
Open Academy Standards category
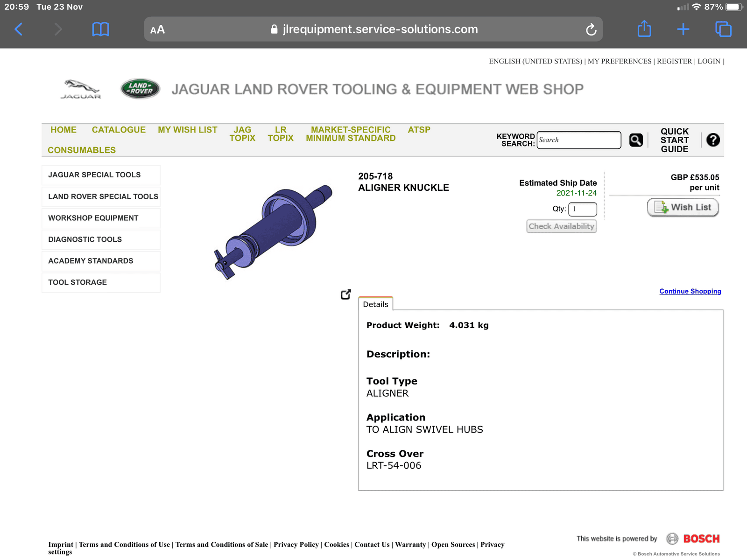(101, 261)
